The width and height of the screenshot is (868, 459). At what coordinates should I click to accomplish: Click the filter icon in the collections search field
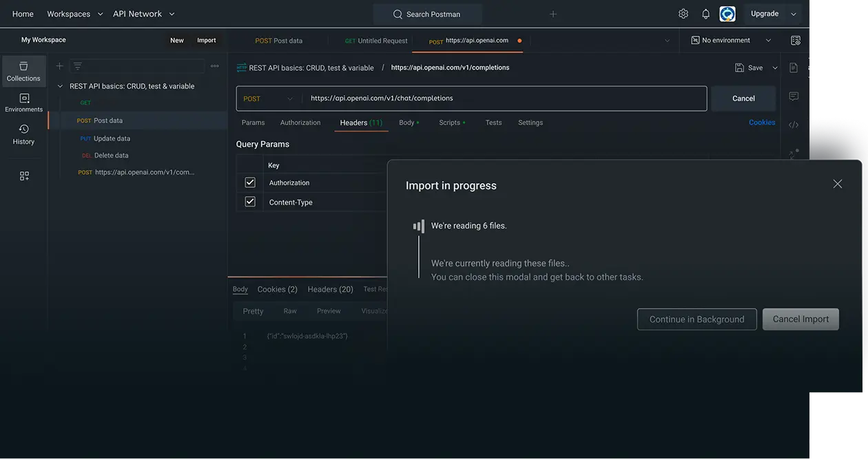pos(78,66)
